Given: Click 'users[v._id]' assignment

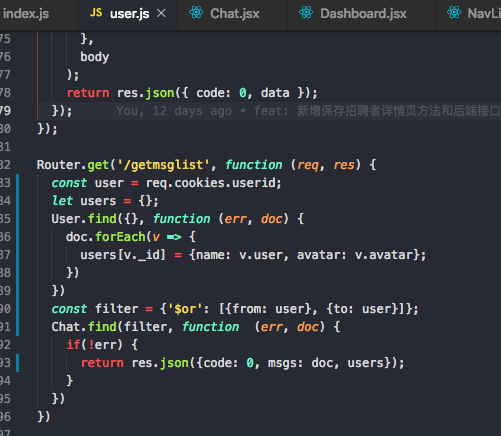Looking at the screenshot, I should (x=123, y=255).
